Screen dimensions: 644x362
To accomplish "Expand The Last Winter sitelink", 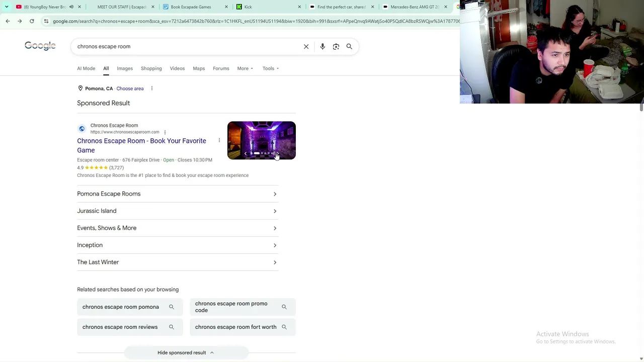I will click(x=178, y=262).
